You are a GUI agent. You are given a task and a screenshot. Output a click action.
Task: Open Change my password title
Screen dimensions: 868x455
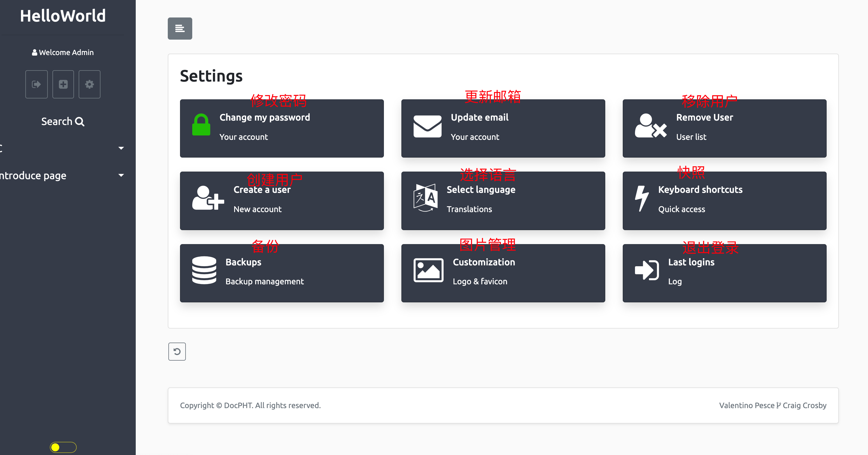pyautogui.click(x=264, y=117)
